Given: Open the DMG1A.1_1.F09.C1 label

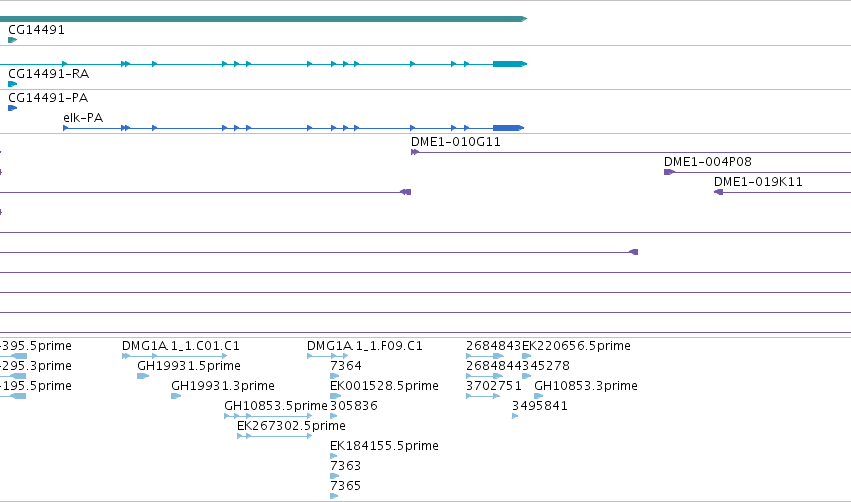Looking at the screenshot, I should [x=365, y=346].
